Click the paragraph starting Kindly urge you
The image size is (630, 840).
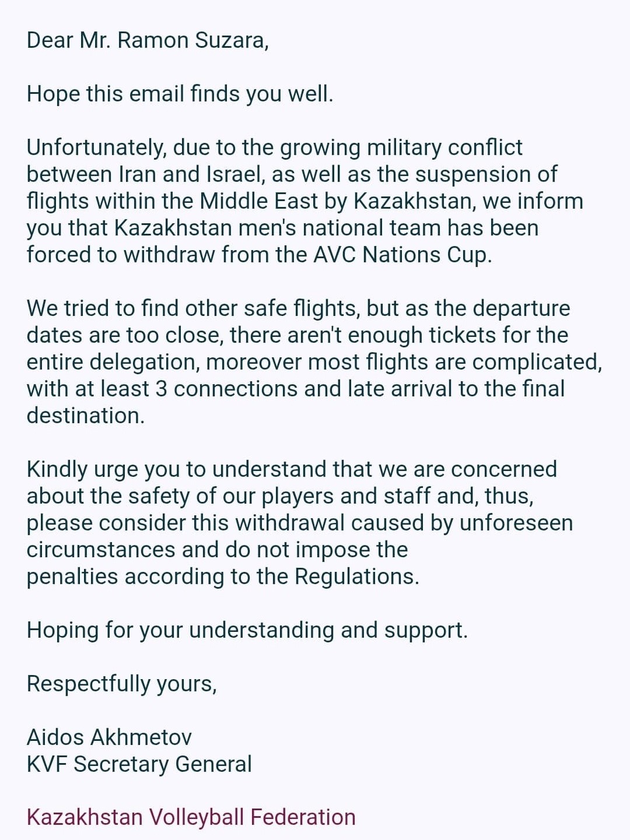[x=300, y=522]
